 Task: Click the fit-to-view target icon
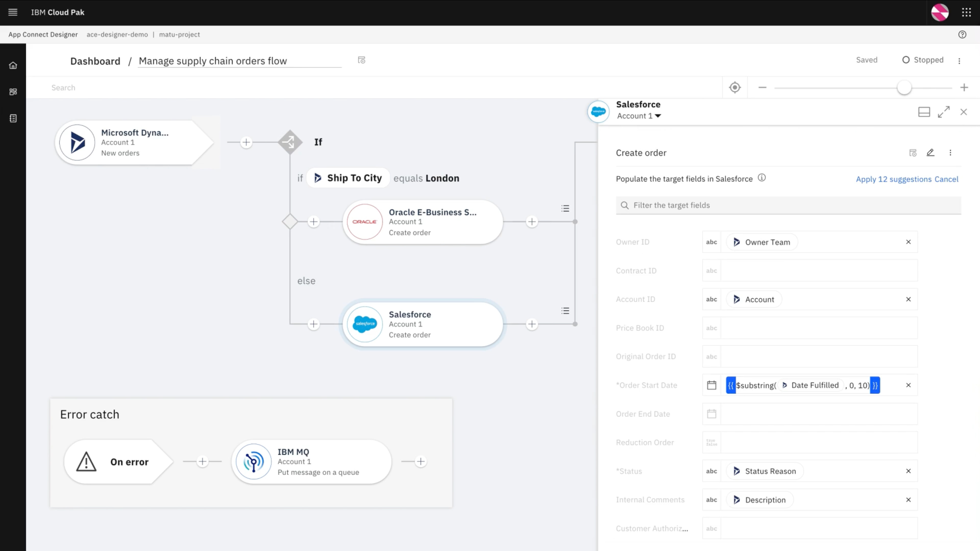[735, 87]
